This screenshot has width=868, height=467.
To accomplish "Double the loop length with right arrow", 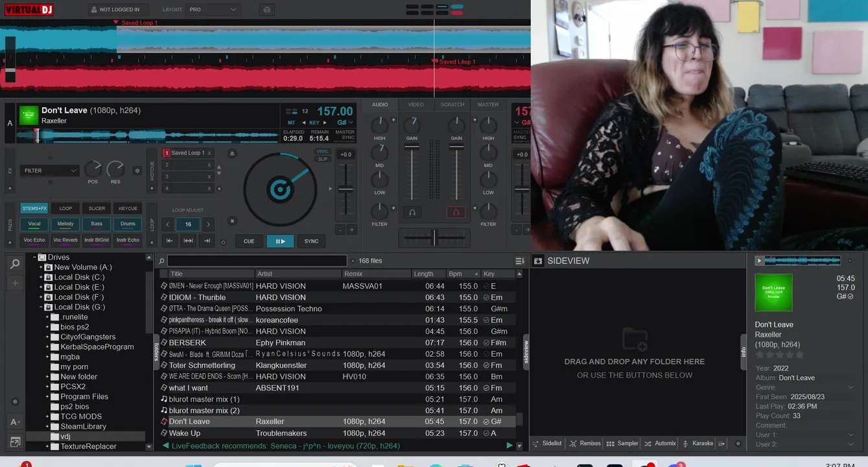I will [x=209, y=224].
